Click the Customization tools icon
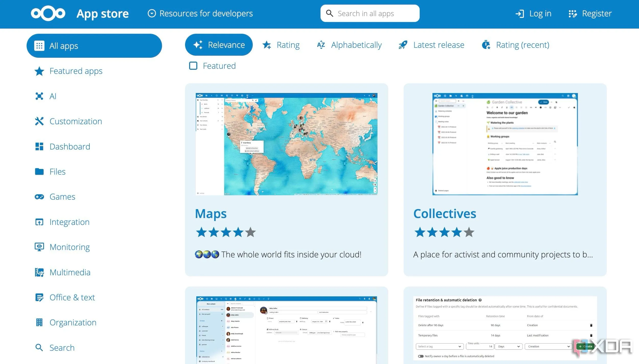This screenshot has width=639, height=364. click(x=40, y=121)
